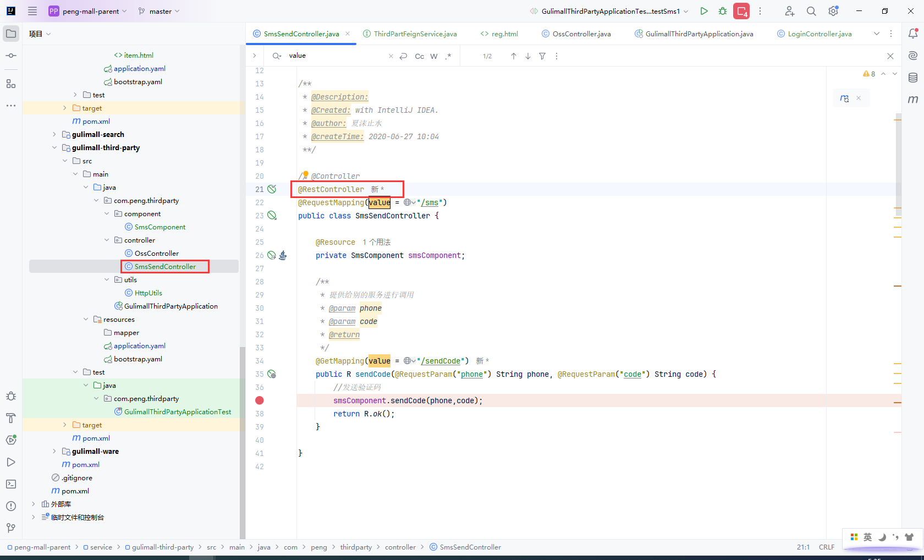Click the CRLF line separator status
The width and height of the screenshot is (924, 560).
pyautogui.click(x=827, y=547)
